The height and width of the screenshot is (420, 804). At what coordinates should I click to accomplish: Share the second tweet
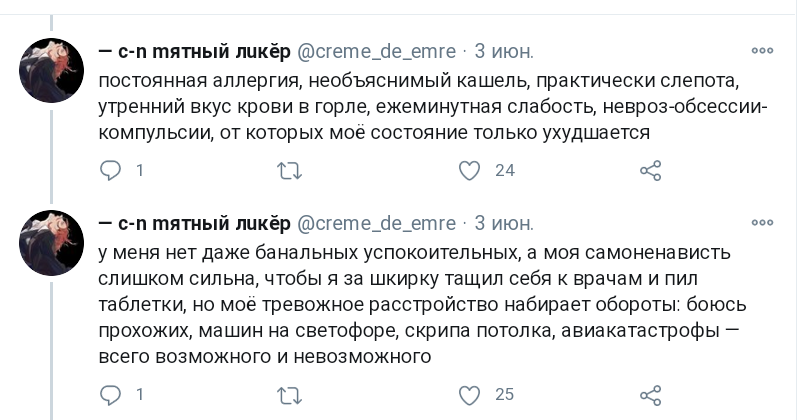[650, 394]
